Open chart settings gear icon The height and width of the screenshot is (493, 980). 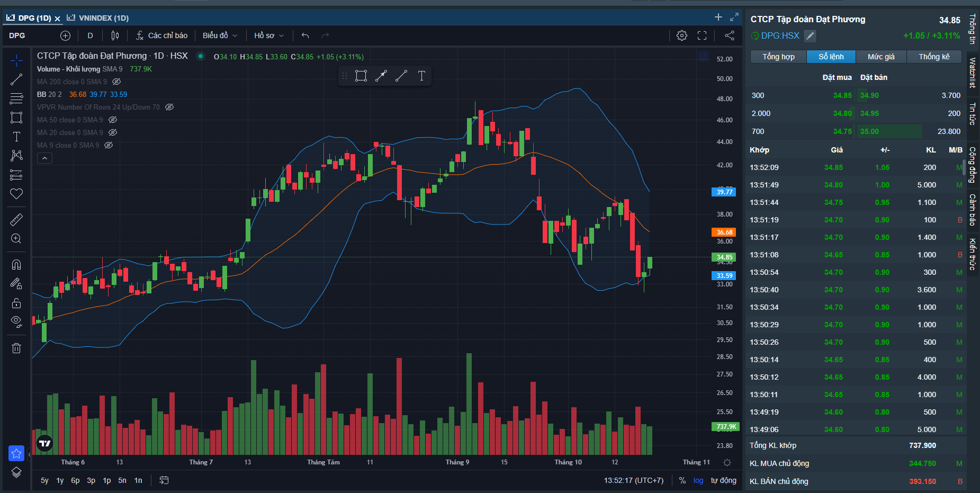click(682, 35)
